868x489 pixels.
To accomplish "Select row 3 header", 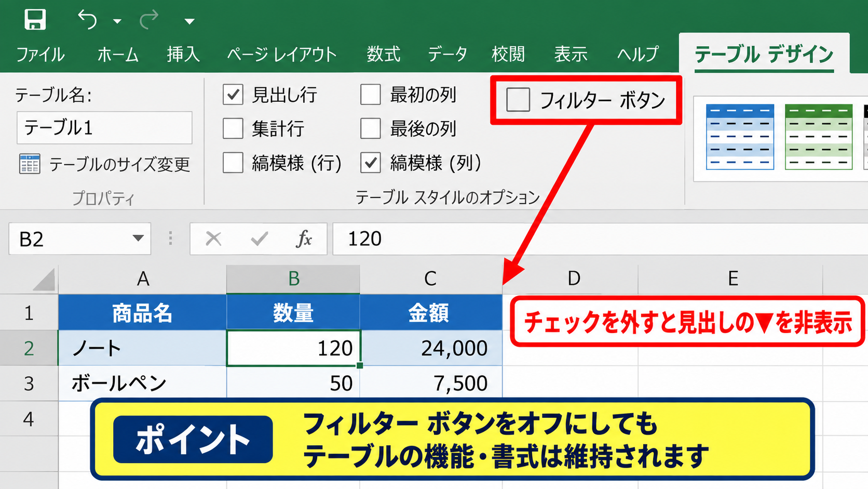I will pos(29,384).
